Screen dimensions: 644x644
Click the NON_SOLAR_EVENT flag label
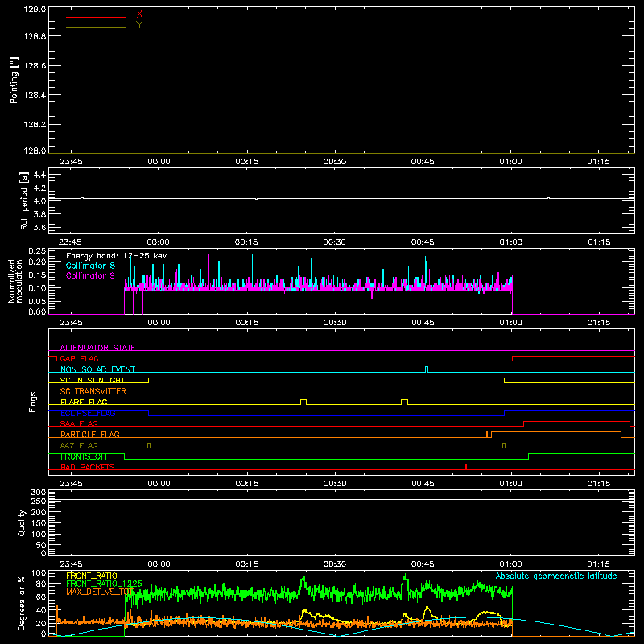point(97,369)
